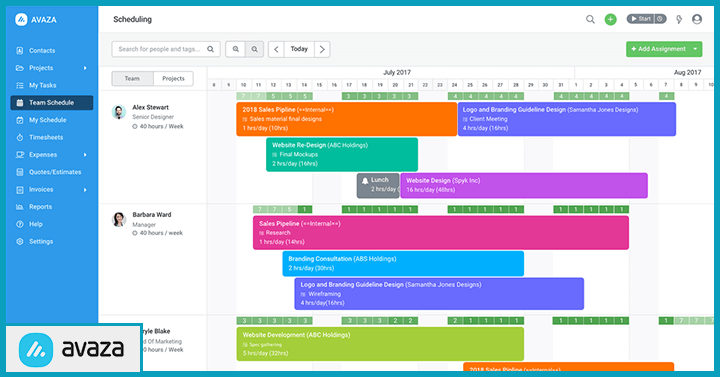Image resolution: width=720 pixels, height=377 pixels.
Task: Click the Alex Stewart name
Action: tap(151, 107)
